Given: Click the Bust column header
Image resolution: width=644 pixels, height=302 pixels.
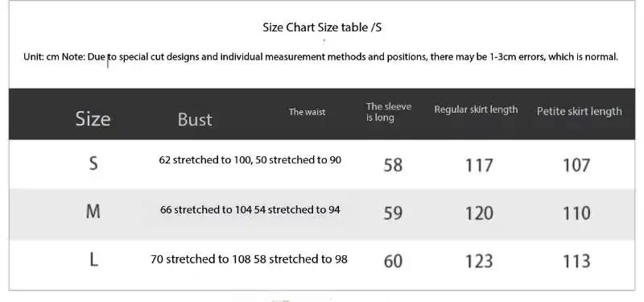Looking at the screenshot, I should [x=195, y=119].
